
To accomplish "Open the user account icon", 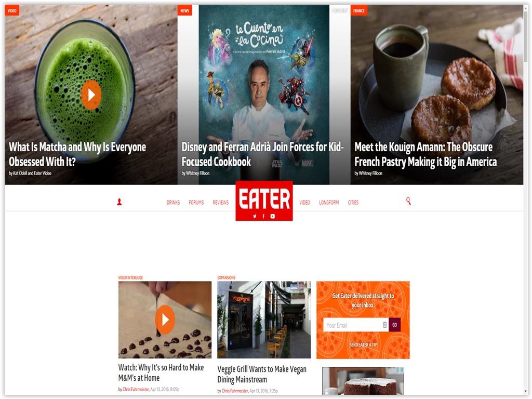I will click(119, 202).
